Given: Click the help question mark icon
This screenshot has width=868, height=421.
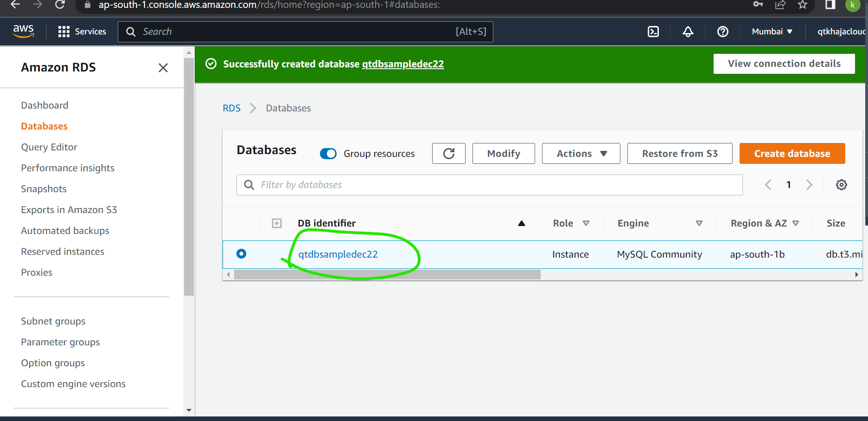Looking at the screenshot, I should pos(722,32).
